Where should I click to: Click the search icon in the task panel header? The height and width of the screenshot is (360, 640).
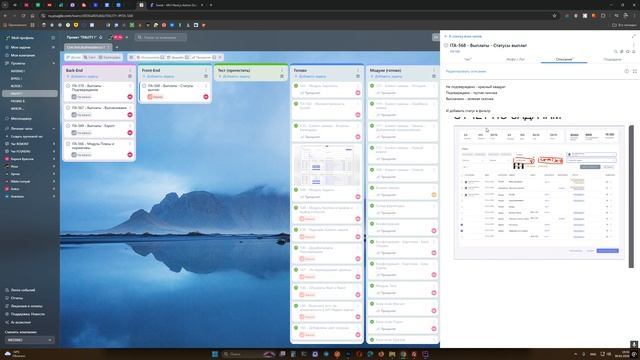[x=616, y=51]
